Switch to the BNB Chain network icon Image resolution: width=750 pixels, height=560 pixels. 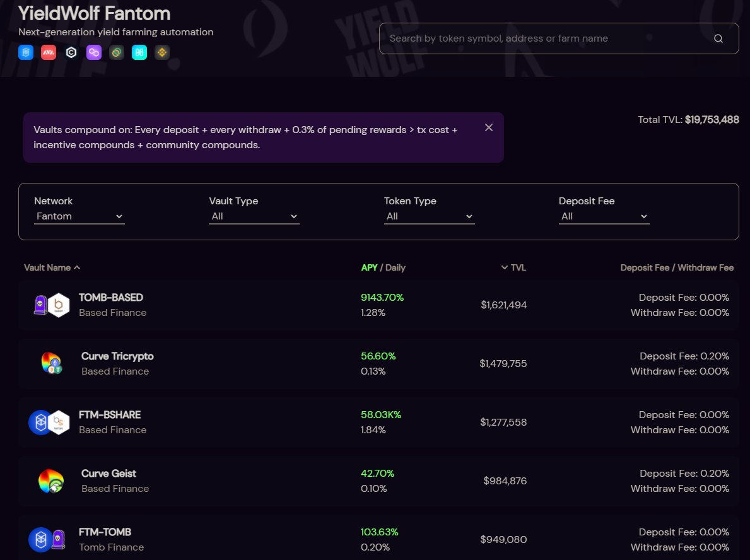pos(162,52)
